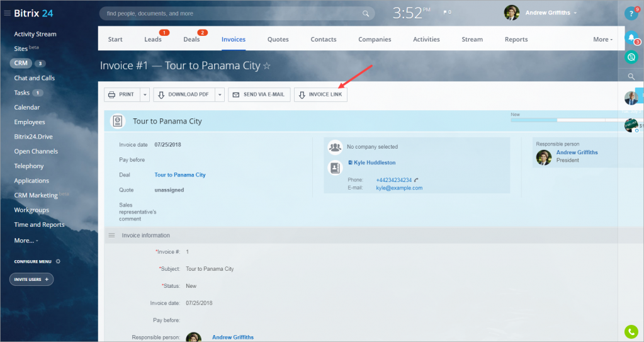Select the Invoices tab
The image size is (644, 342).
[x=234, y=40]
